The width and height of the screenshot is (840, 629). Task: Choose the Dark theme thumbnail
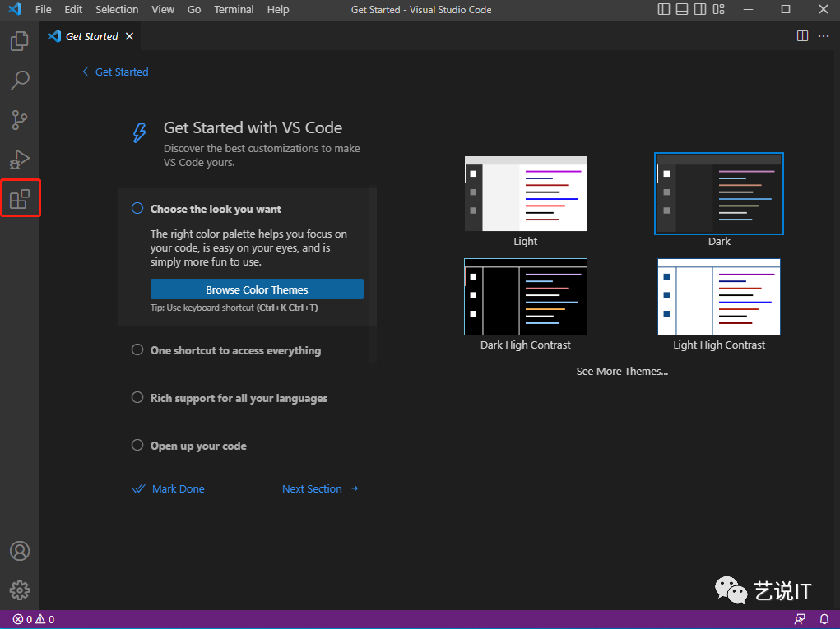pos(719,194)
